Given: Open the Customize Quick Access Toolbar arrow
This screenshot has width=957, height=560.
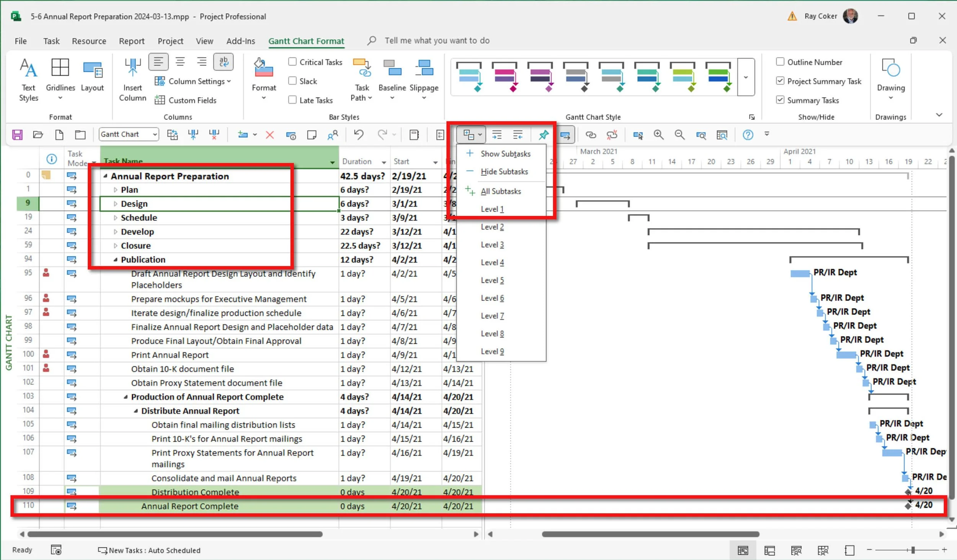Looking at the screenshot, I should coord(767,134).
